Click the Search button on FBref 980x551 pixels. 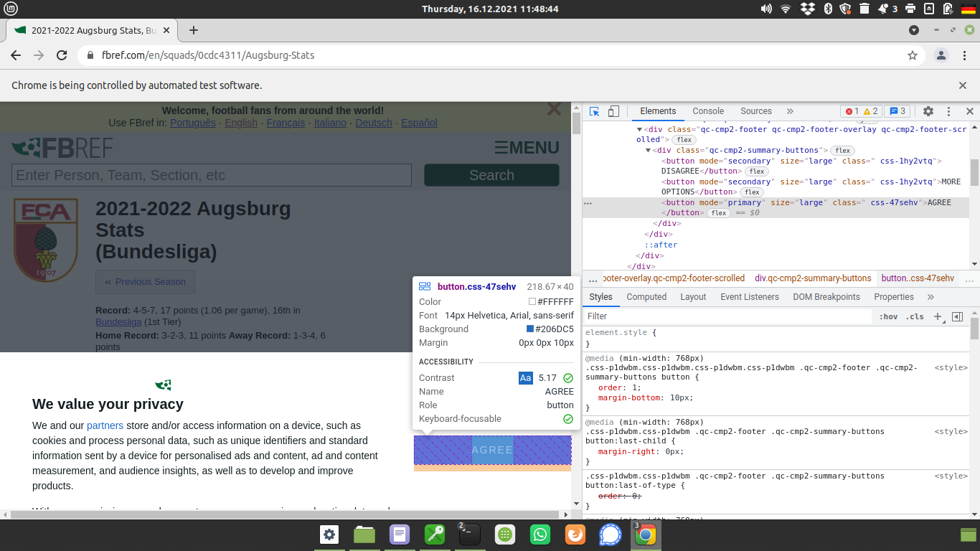click(x=491, y=175)
